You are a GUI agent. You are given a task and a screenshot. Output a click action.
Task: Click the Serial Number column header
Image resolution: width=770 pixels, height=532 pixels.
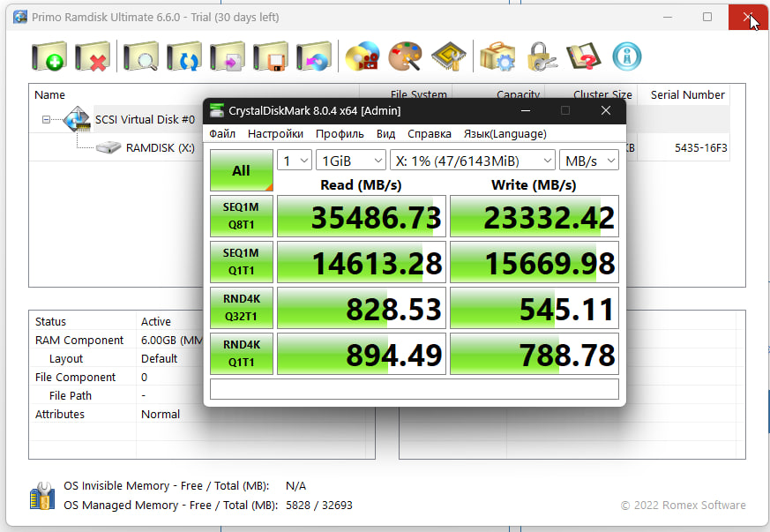pos(687,94)
